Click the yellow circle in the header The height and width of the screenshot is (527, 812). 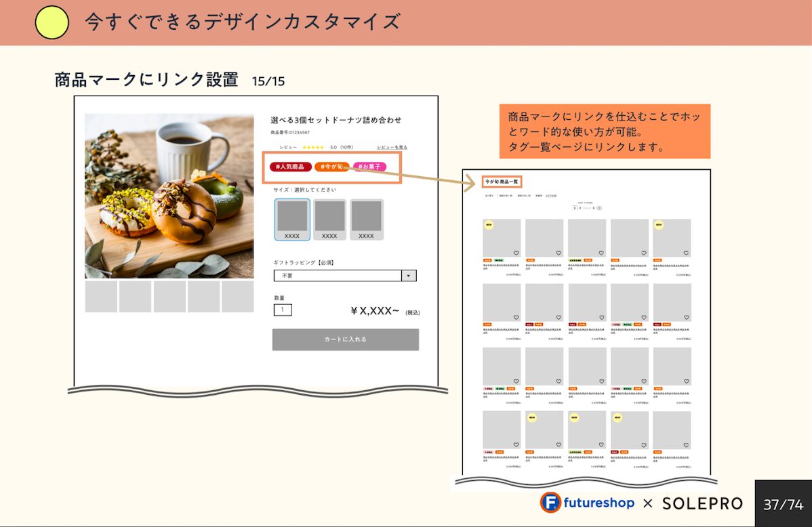coord(52,22)
